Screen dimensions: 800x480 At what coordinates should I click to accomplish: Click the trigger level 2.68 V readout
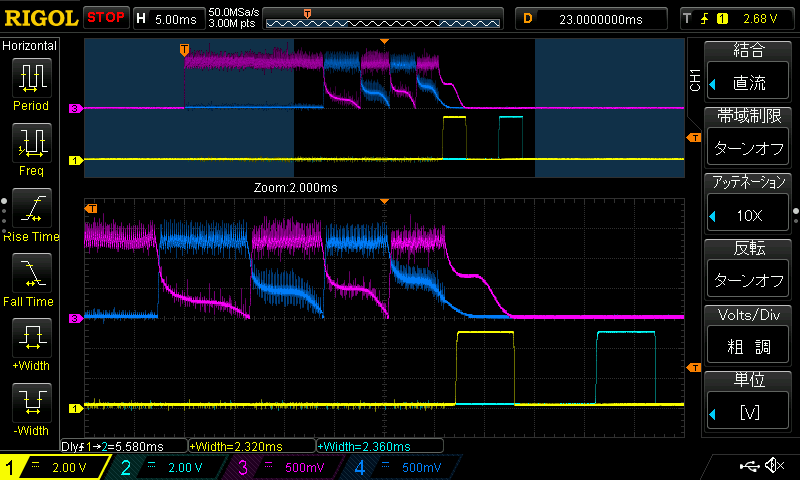[x=760, y=19]
